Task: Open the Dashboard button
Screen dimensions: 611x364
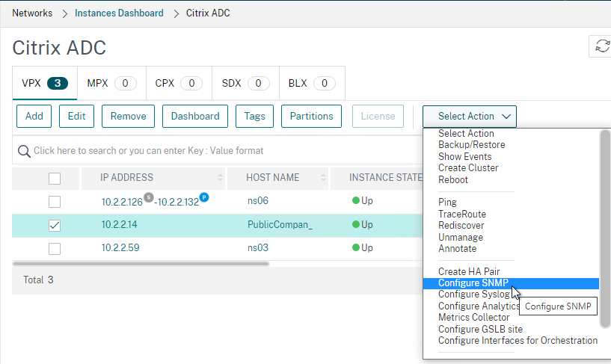Action: [195, 117]
